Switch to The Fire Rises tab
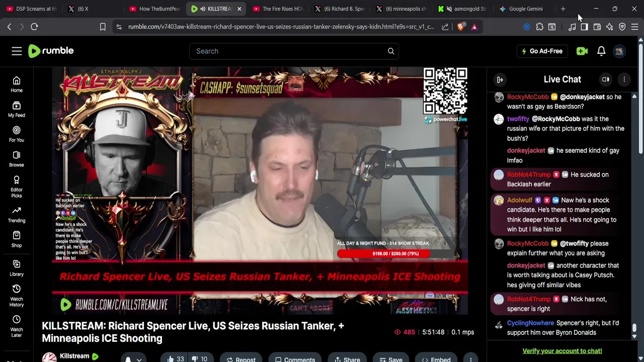The width and height of the screenshot is (644, 362). point(278,9)
